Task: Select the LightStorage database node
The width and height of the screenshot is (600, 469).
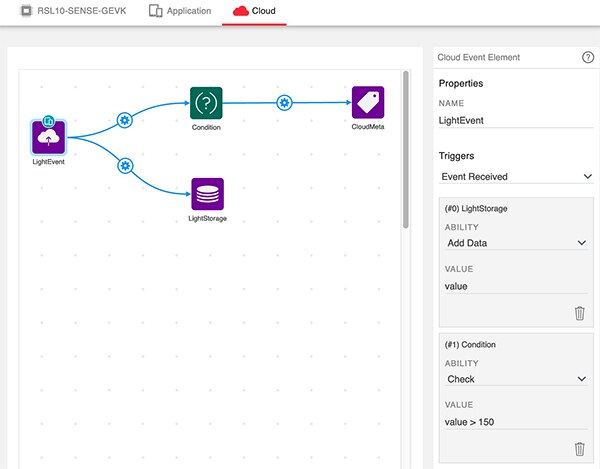Action: tap(206, 193)
